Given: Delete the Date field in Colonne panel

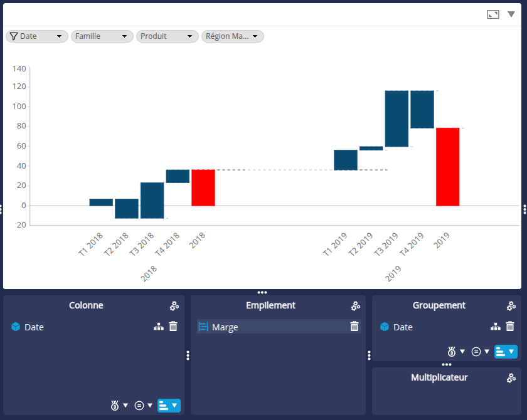Looking at the screenshot, I should pyautogui.click(x=173, y=327).
